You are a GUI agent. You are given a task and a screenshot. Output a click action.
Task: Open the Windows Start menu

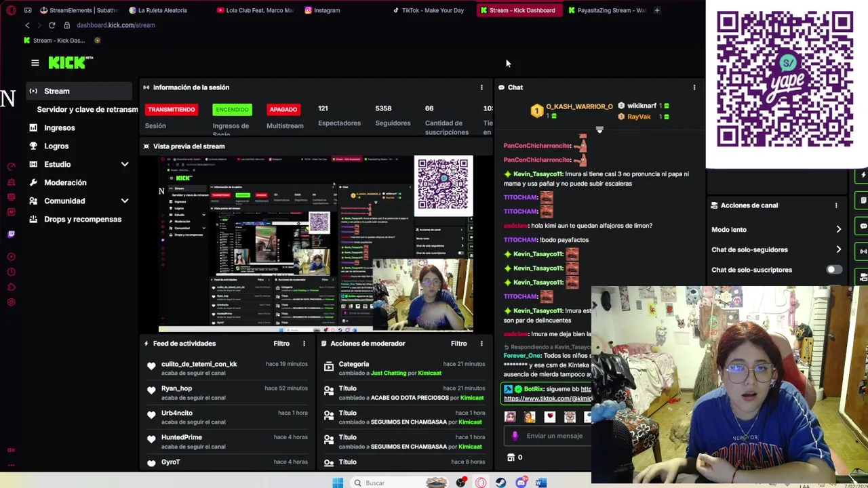[x=338, y=483]
